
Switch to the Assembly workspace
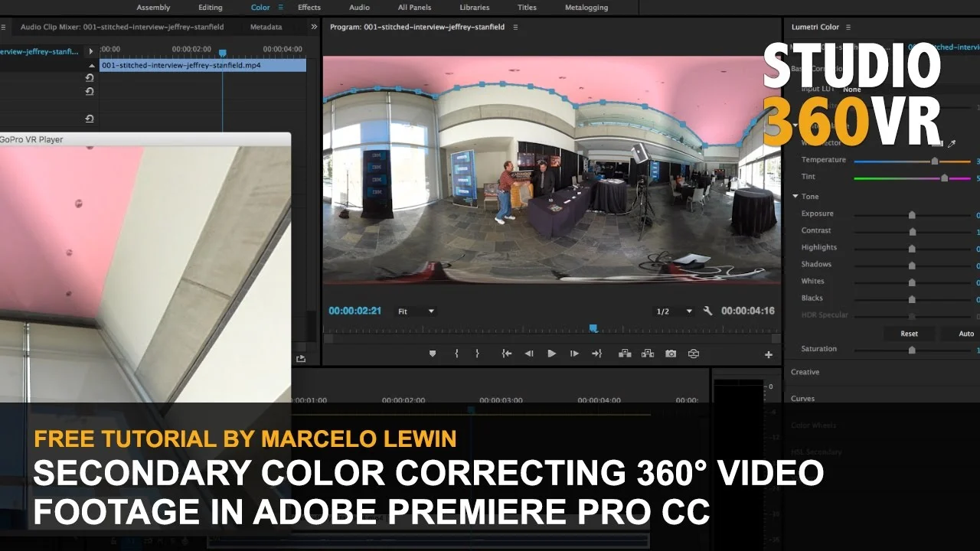153,8
